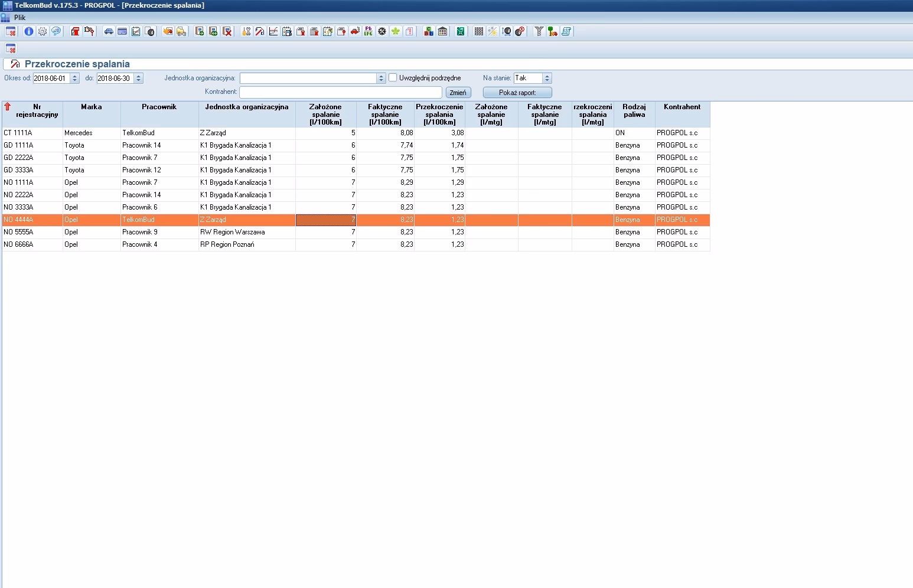The height and width of the screenshot is (588, 913).
Task: Click the gear settings icon in toolbar
Action: 43,31
